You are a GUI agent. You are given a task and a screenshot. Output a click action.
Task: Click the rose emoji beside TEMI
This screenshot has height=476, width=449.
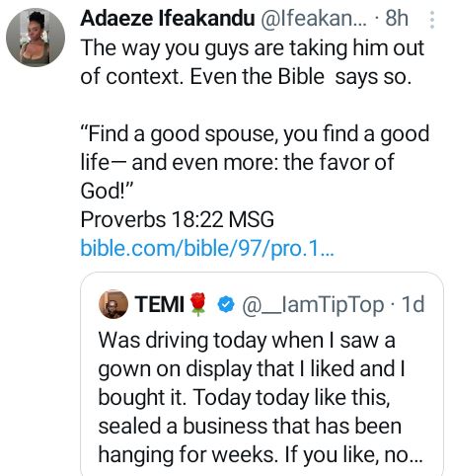198,304
